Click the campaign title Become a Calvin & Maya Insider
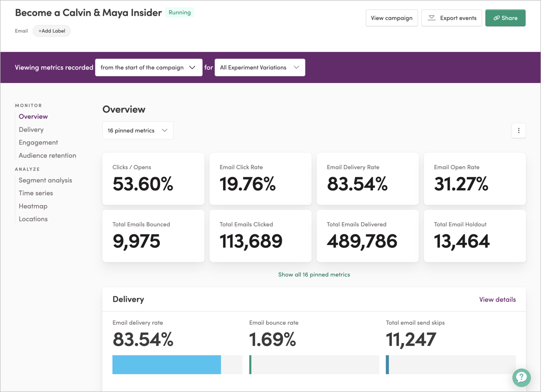 pyautogui.click(x=88, y=13)
